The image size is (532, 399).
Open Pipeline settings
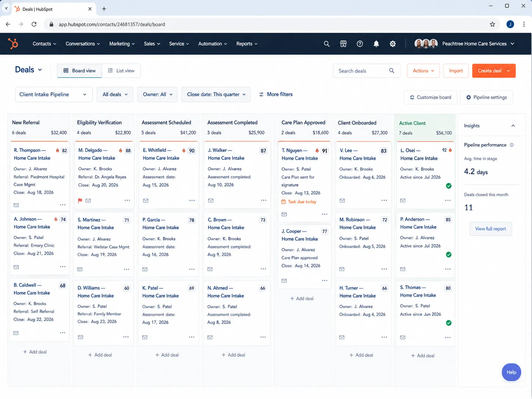[x=486, y=97]
